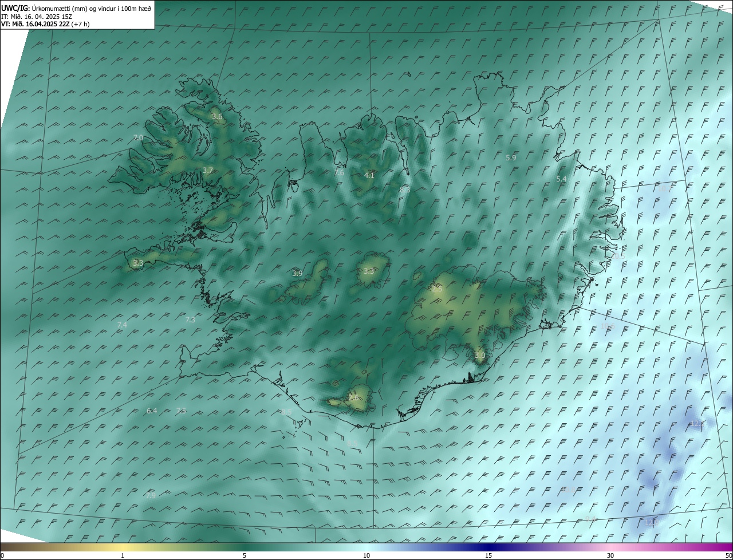Image resolution: width=733 pixels, height=560 pixels.
Task: Click the 7.3 value label
Action: (190, 320)
